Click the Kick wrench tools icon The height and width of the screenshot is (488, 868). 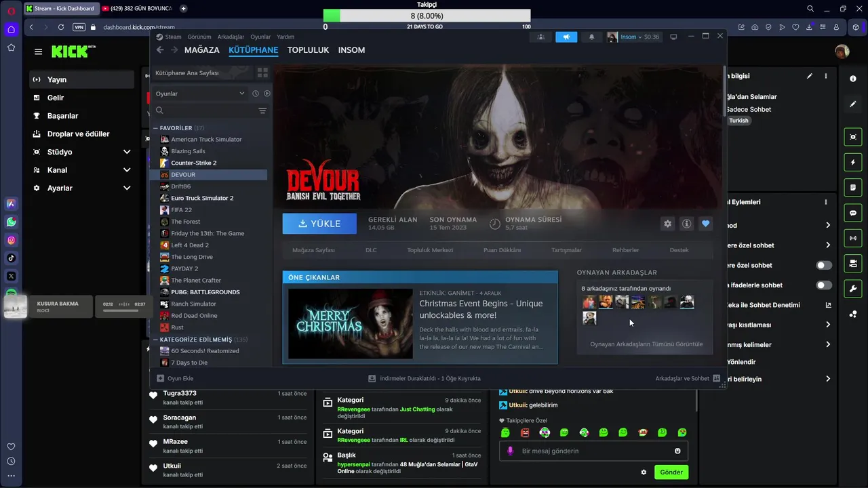pyautogui.click(x=853, y=288)
